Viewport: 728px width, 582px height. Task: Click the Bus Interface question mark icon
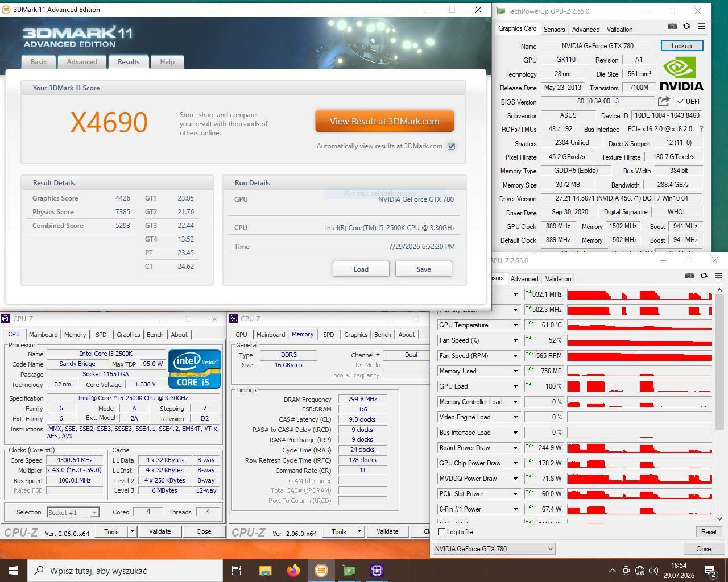[701, 129]
